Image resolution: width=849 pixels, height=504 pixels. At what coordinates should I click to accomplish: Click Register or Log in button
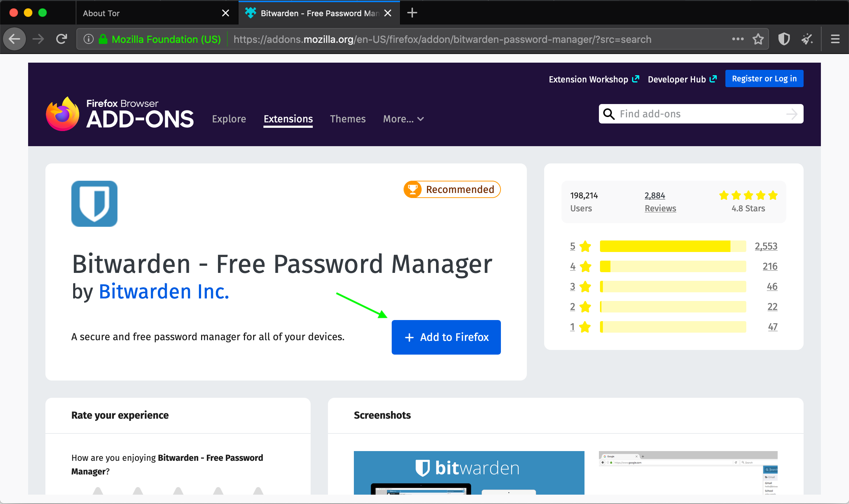point(764,78)
